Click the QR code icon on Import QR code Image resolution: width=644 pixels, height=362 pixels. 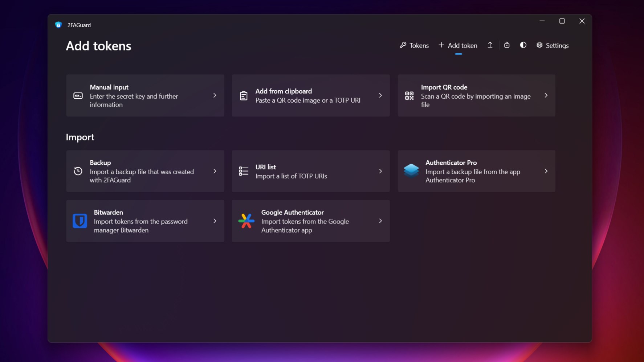pyautogui.click(x=409, y=95)
